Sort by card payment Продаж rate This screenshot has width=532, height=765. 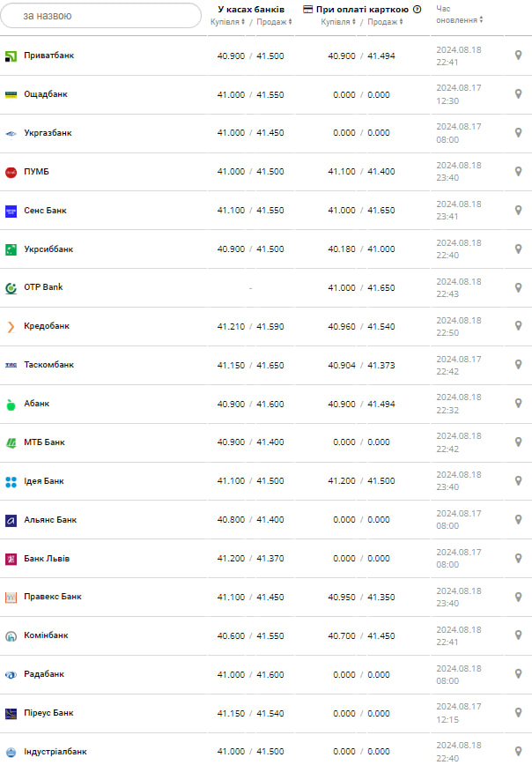385,22
